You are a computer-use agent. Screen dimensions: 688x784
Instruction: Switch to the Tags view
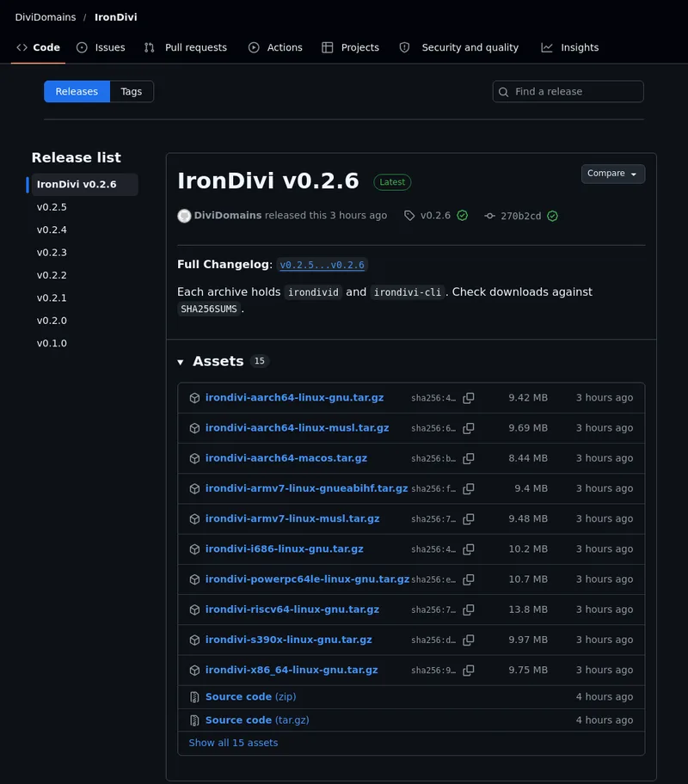(132, 91)
